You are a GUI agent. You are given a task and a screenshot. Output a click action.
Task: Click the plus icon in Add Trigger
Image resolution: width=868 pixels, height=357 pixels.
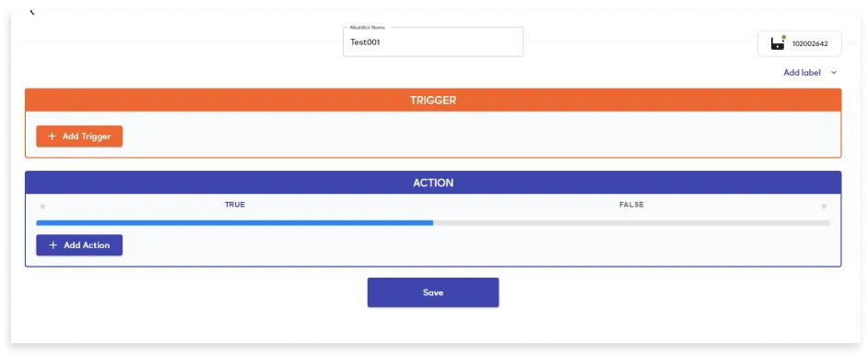click(x=52, y=137)
